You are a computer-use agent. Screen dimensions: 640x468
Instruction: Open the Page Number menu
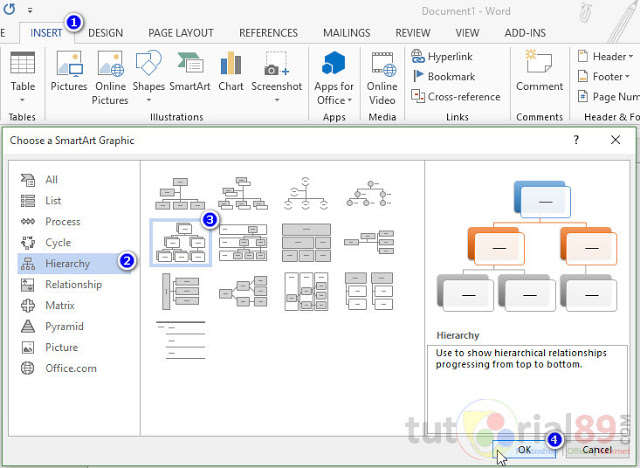608,97
